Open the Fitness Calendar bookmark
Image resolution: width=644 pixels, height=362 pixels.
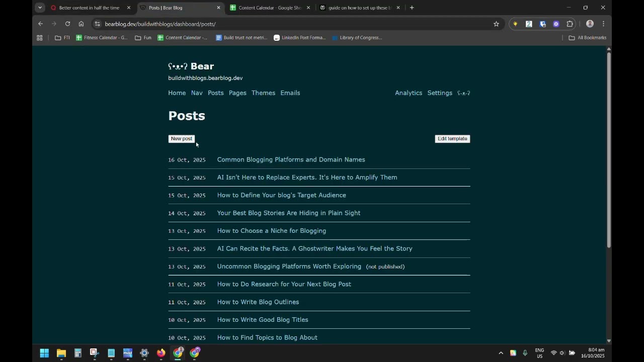[x=102, y=38]
